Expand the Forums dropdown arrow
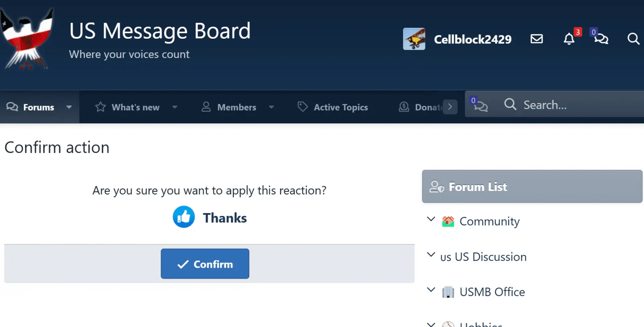This screenshot has height=327, width=644. pos(69,107)
